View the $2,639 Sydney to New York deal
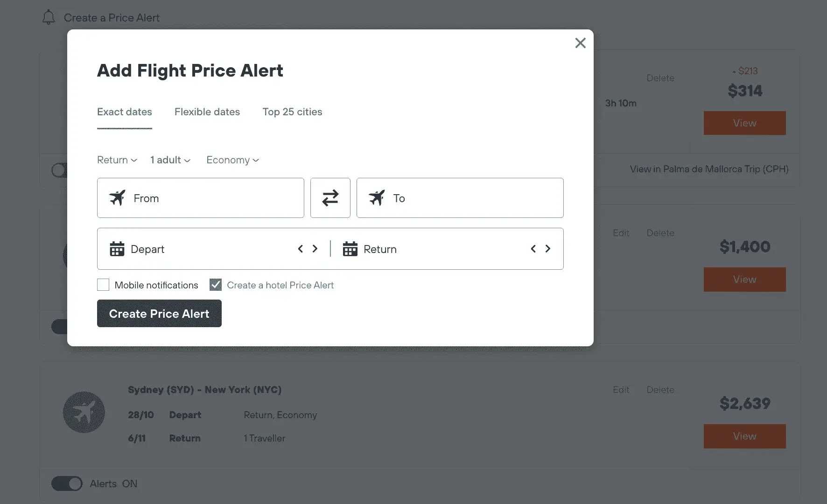 coord(744,436)
